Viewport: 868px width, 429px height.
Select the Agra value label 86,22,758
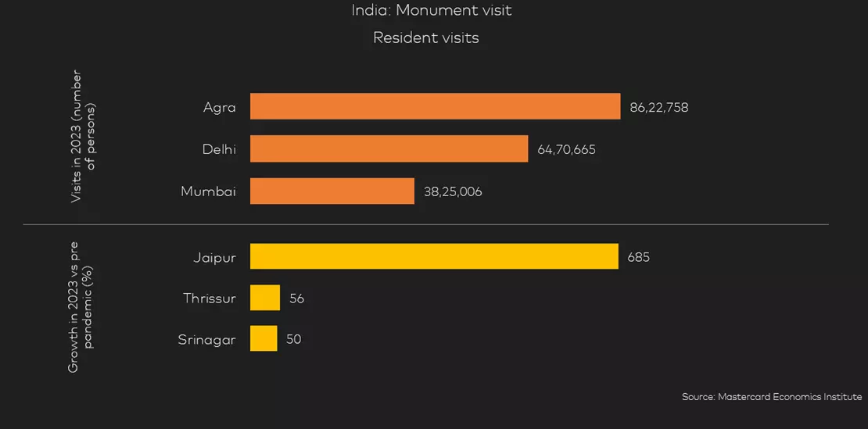click(658, 108)
